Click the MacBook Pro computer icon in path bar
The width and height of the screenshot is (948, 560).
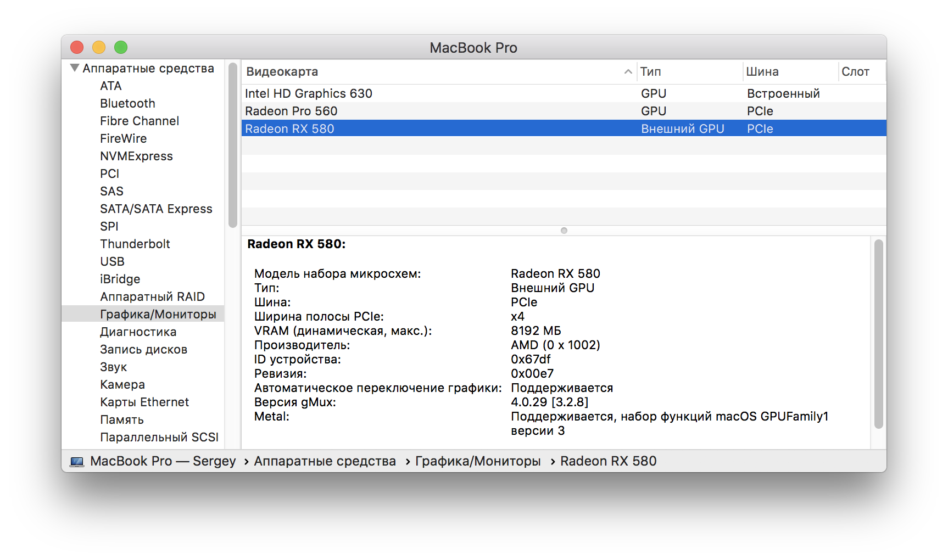tap(77, 462)
